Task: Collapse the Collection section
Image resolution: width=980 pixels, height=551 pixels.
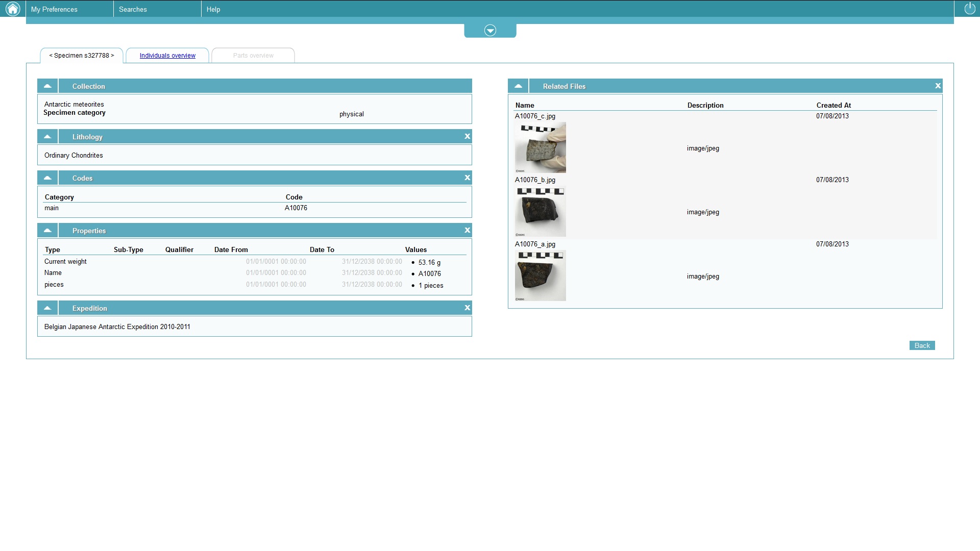Action: click(x=47, y=86)
